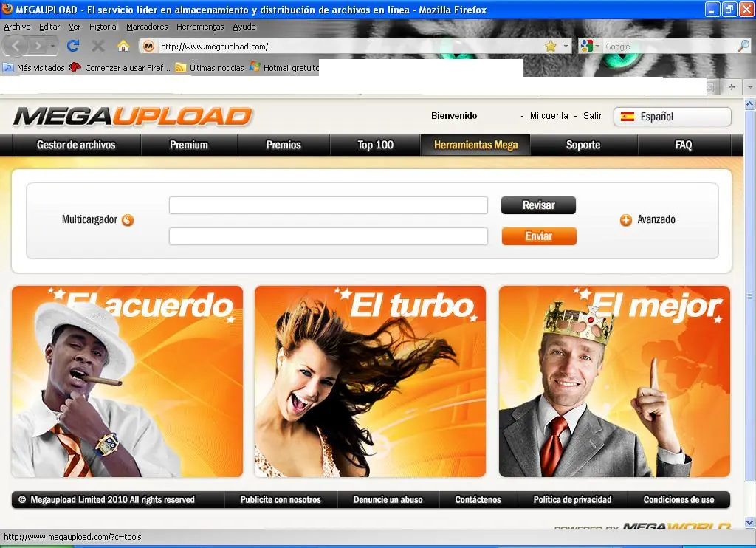Click the scrollbar down arrow
756x548 pixels.
tap(750, 522)
